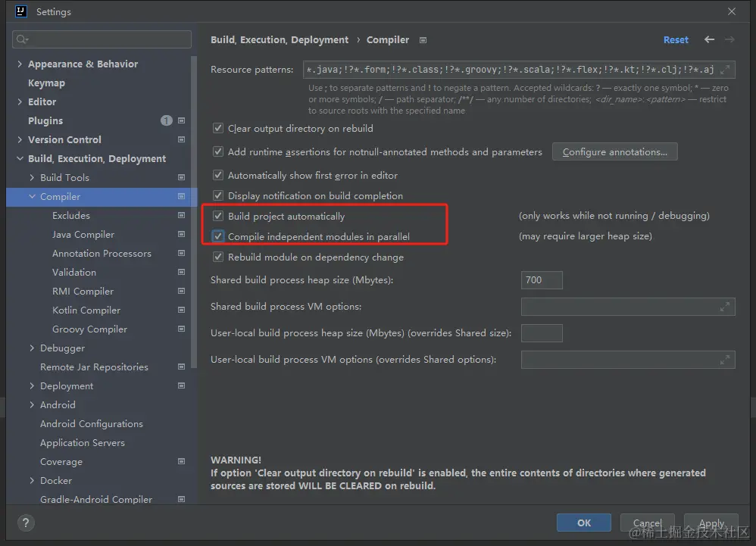Image resolution: width=756 pixels, height=546 pixels.
Task: Click the settings search field
Action: point(102,39)
